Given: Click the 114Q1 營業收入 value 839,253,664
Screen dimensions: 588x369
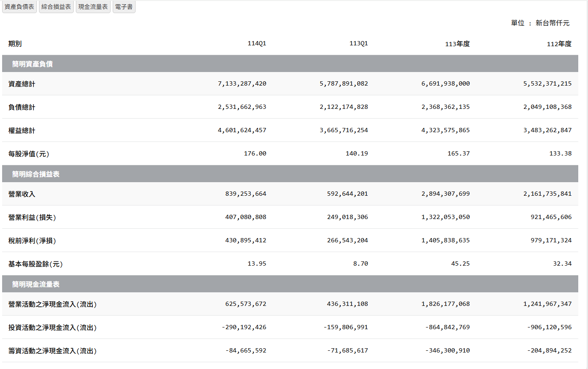Looking at the screenshot, I should point(246,194).
